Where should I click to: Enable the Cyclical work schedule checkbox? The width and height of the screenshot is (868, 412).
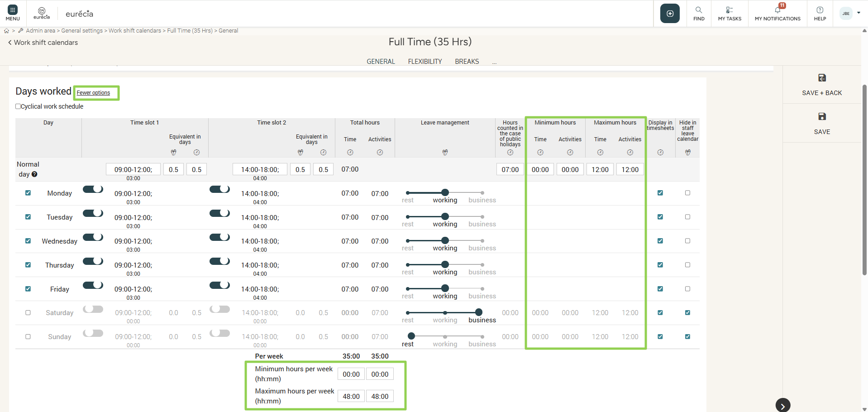(18, 106)
